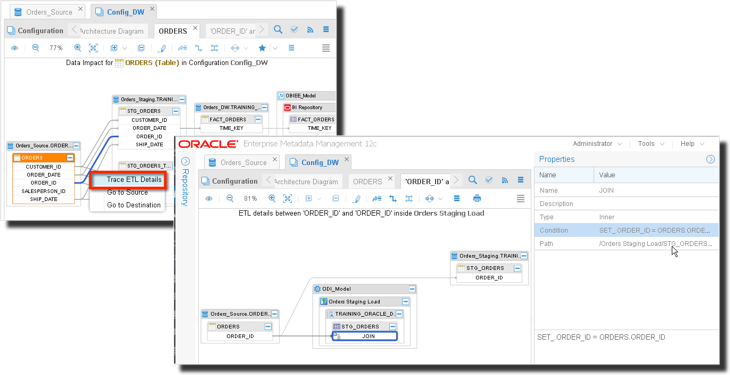Click the 81% zoom level in front toolbar

click(x=250, y=198)
